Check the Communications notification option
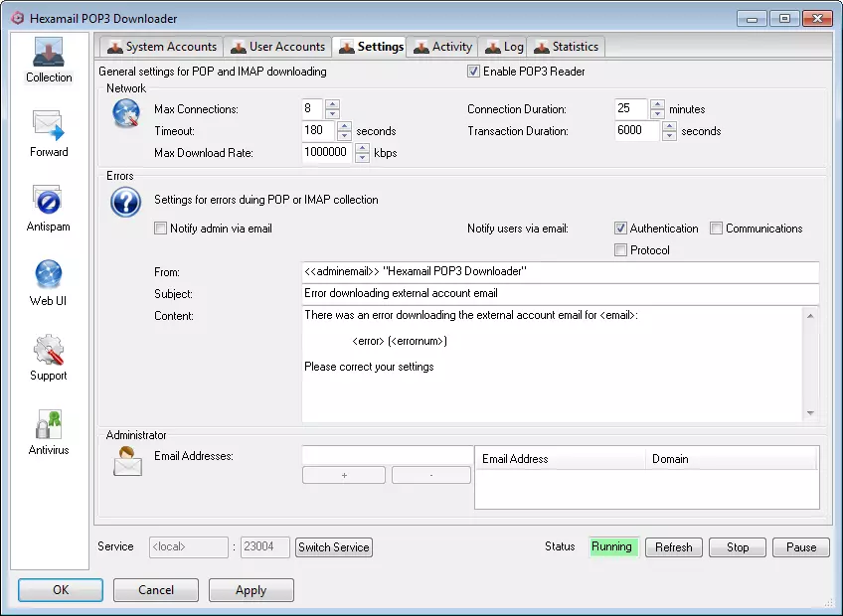 717,229
